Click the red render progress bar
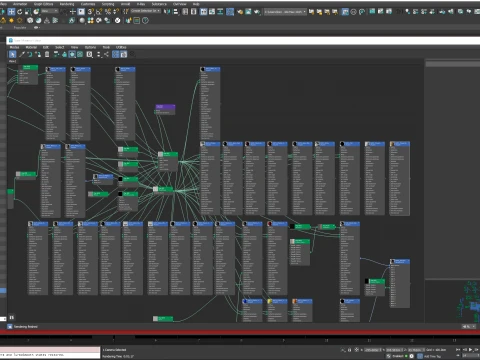480x360 pixels. [x=240, y=332]
